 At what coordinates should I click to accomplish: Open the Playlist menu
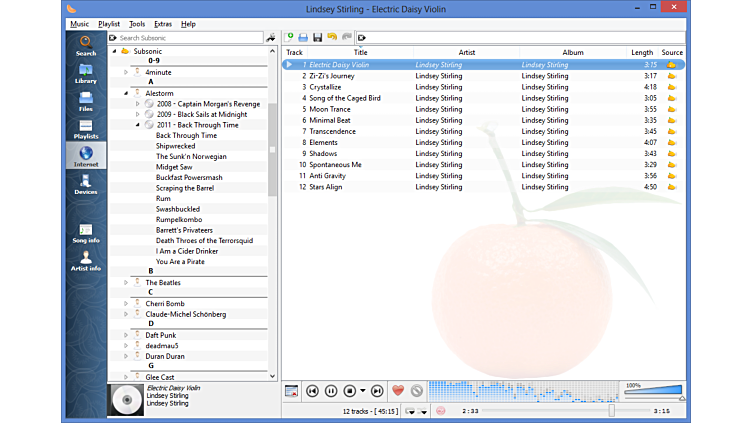click(x=108, y=23)
